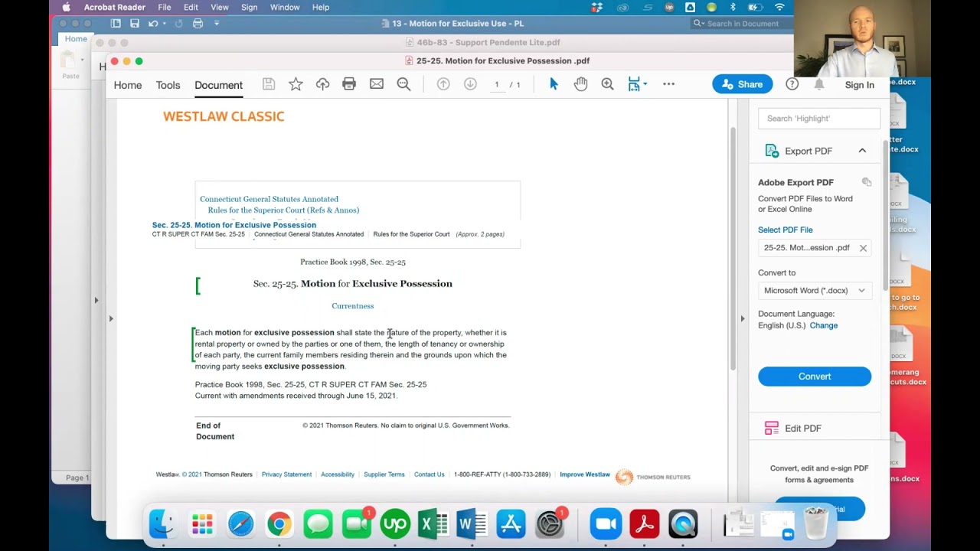980x551 pixels.
Task: Click the Privacy Statement footer link
Action: click(x=286, y=474)
